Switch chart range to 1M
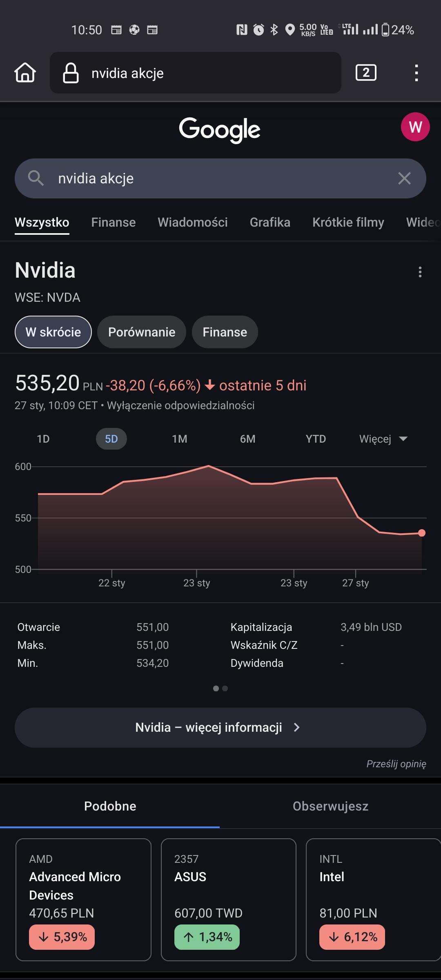This screenshot has height=980, width=441. click(x=180, y=439)
